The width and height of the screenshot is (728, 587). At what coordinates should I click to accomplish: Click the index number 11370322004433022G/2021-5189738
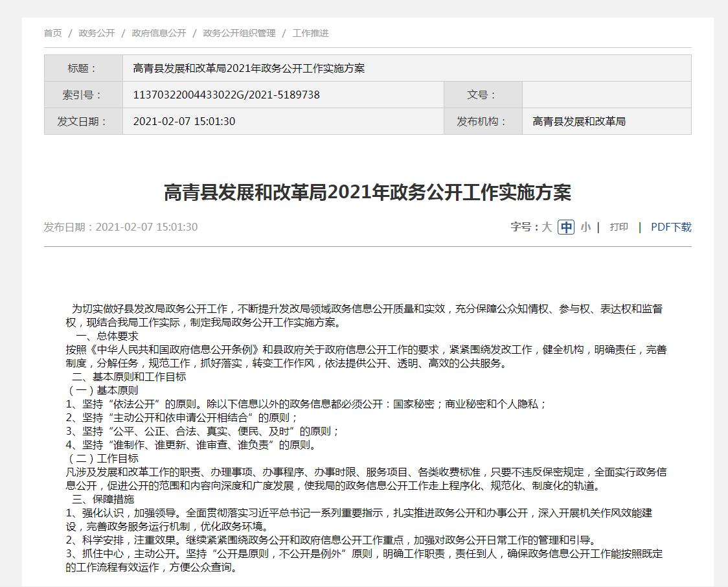click(226, 95)
